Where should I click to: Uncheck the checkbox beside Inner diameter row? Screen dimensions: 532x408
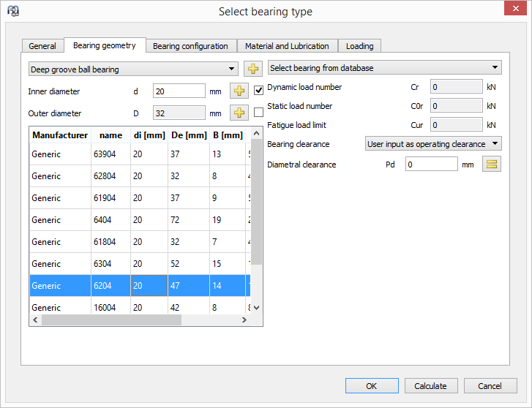pos(258,91)
